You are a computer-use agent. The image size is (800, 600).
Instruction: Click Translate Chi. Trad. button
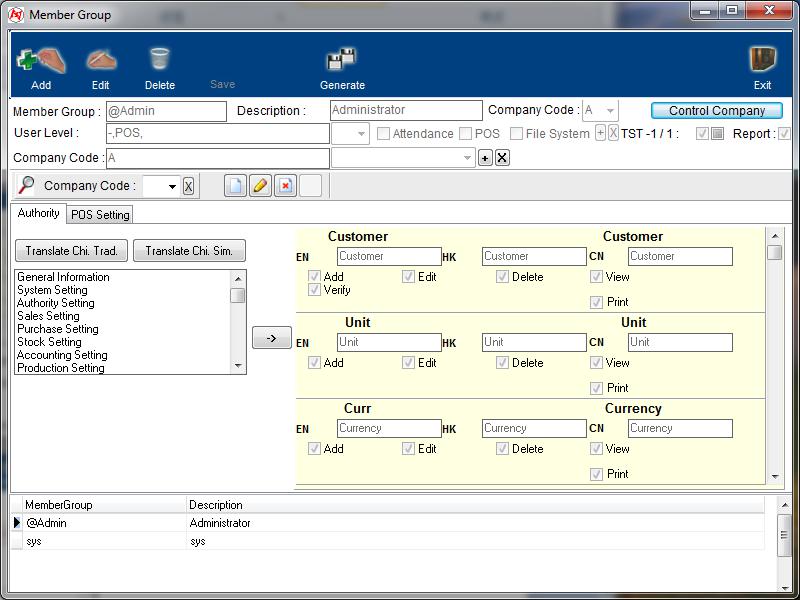point(71,251)
